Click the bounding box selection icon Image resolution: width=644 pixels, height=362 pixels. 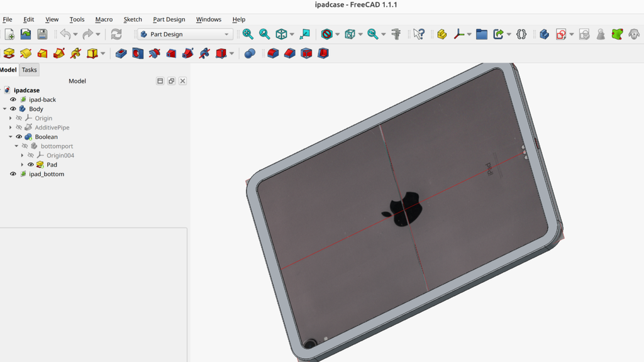tap(350, 34)
